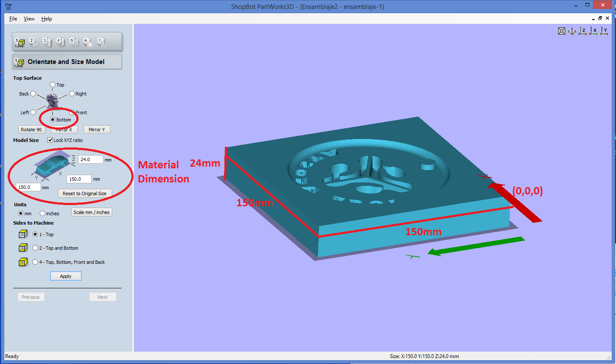Select inches units
This screenshot has height=364, width=616.
42,214
